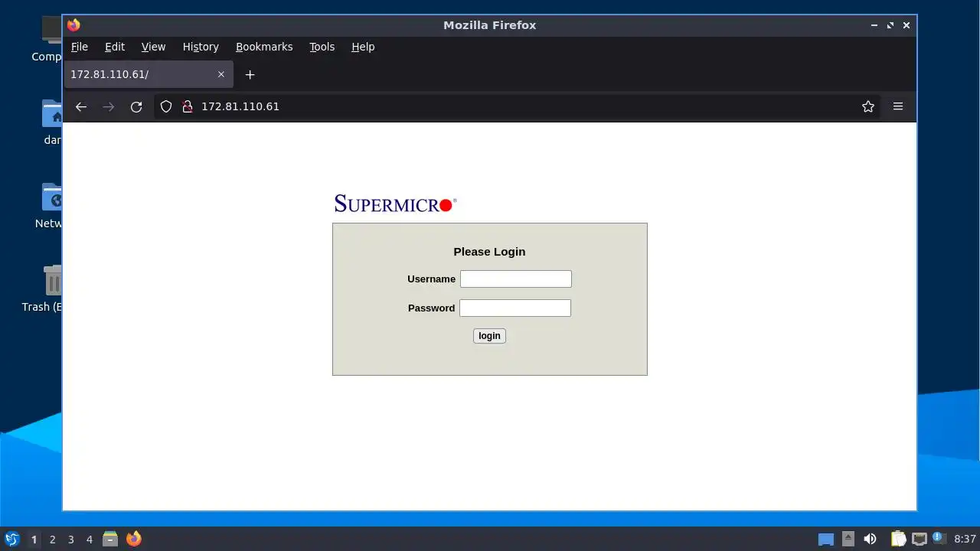Open the Tools menu
The width and height of the screenshot is (980, 551).
322,47
